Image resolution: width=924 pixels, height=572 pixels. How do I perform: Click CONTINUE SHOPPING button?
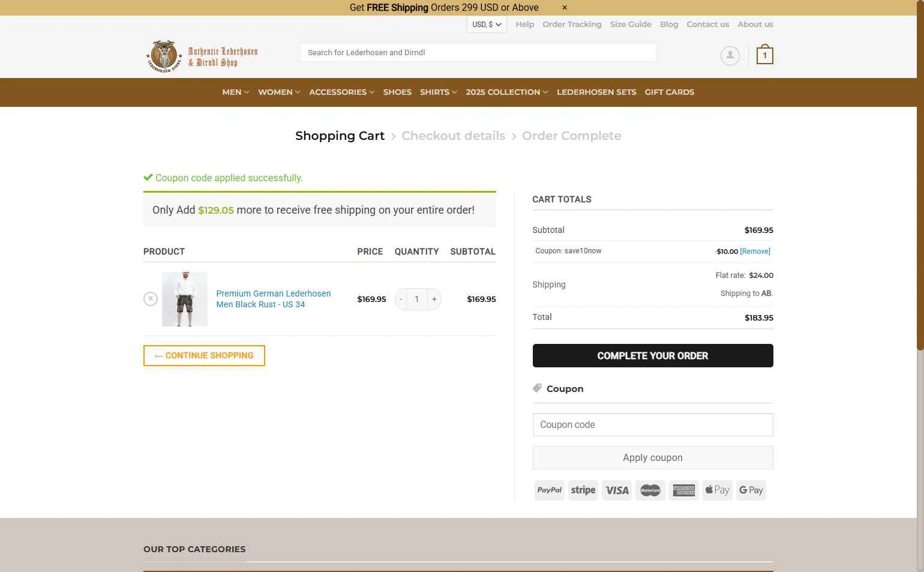204,355
